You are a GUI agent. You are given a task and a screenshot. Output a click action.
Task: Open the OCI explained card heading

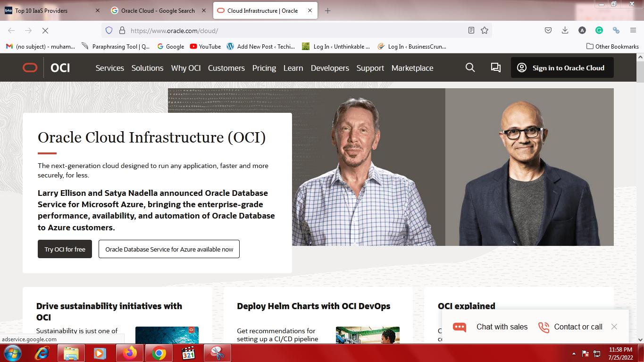pyautogui.click(x=467, y=306)
